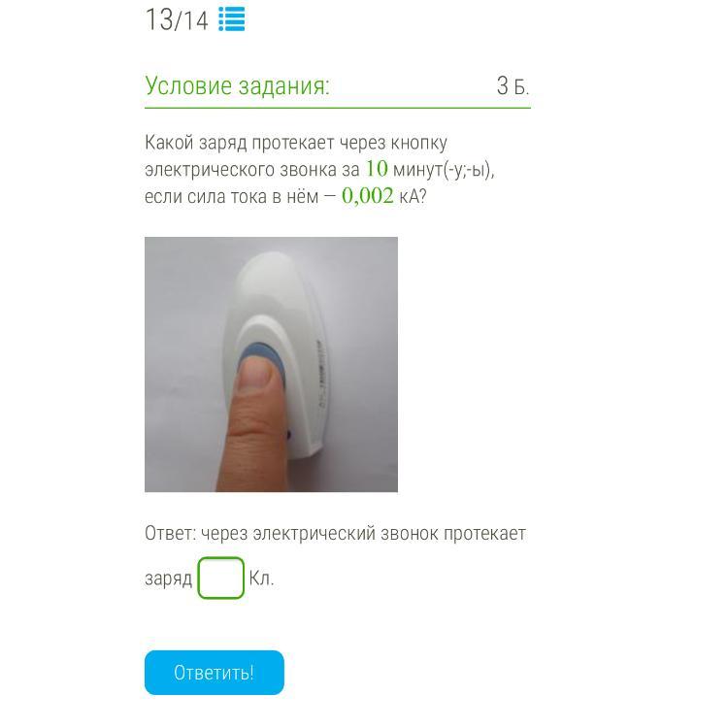Click the first line Какой заряд протекает через кнопку

296,143
